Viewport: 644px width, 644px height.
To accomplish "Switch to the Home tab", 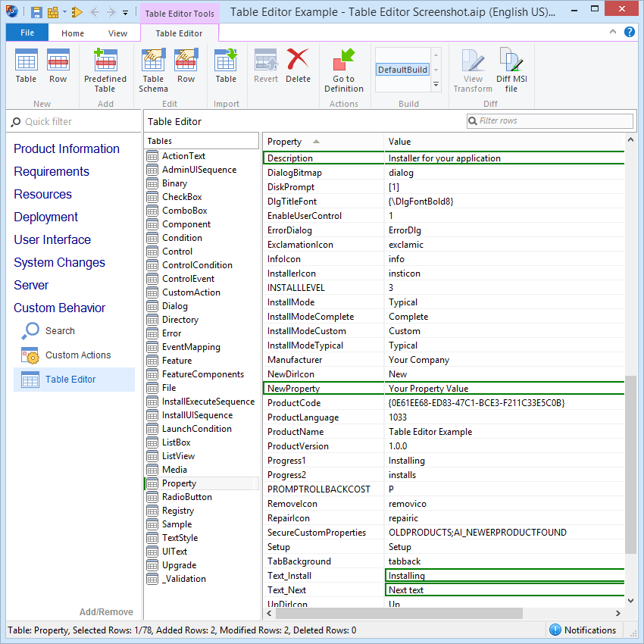I will (x=73, y=33).
